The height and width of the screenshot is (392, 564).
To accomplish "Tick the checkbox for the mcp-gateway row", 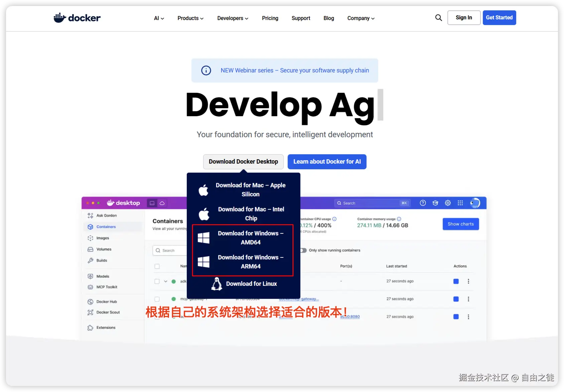I will (x=157, y=299).
